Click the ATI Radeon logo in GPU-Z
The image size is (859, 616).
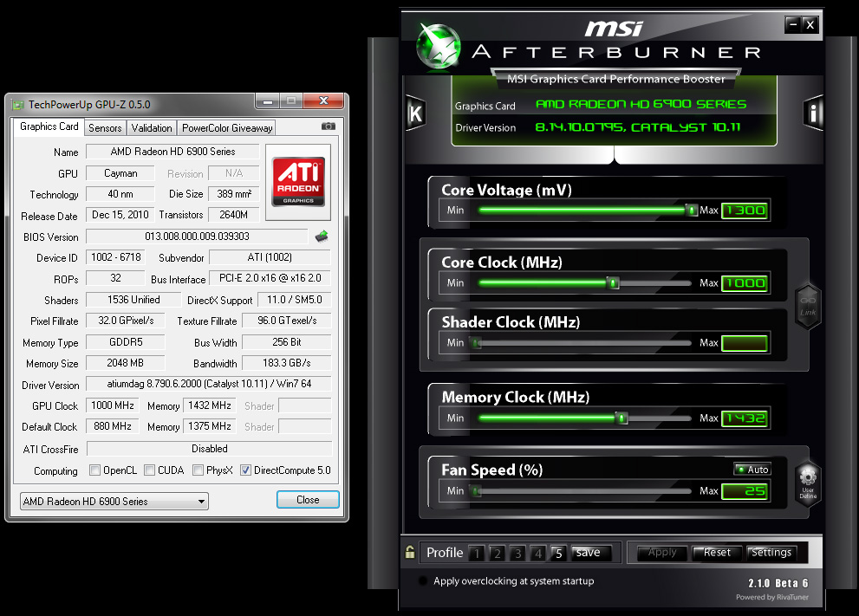[x=298, y=182]
